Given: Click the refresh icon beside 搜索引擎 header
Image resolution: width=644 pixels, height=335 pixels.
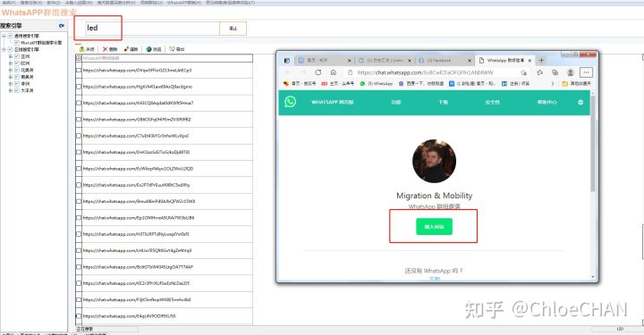Looking at the screenshot, I should [62, 26].
